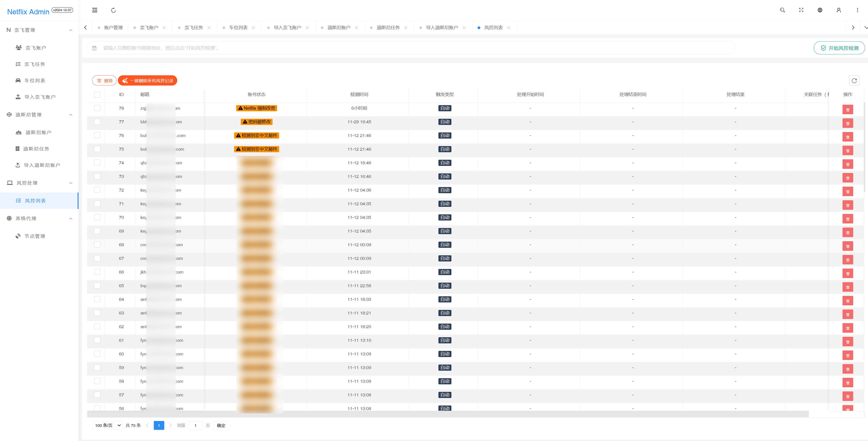Check the checkbox for row ID 78
This screenshot has height=441, width=868.
pos(97,108)
